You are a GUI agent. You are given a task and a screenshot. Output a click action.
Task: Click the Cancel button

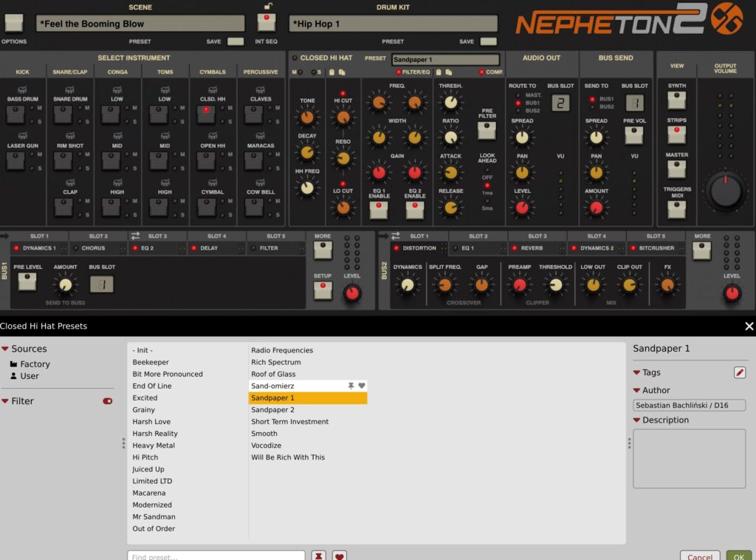point(699,556)
